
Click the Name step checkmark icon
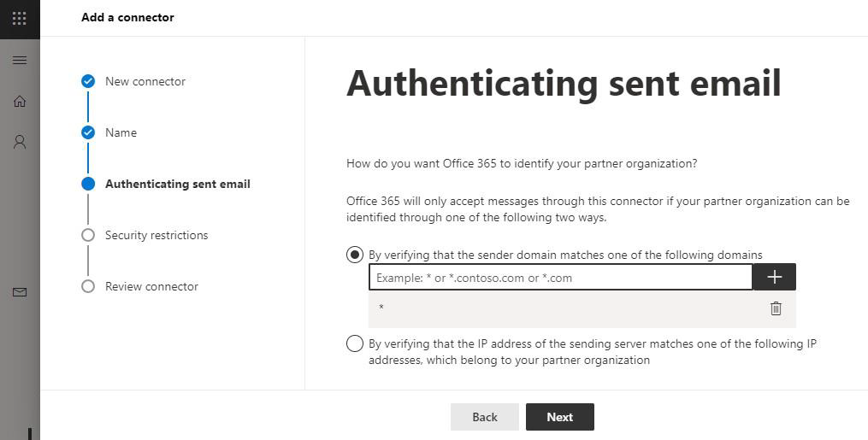pos(88,132)
